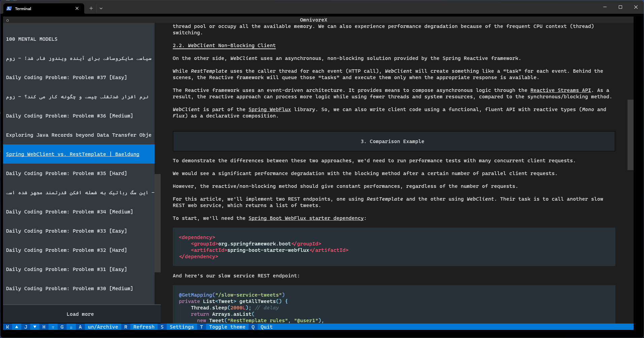Click the J down-arrow icon in status bar
The height and width of the screenshot is (338, 644).
click(34, 327)
